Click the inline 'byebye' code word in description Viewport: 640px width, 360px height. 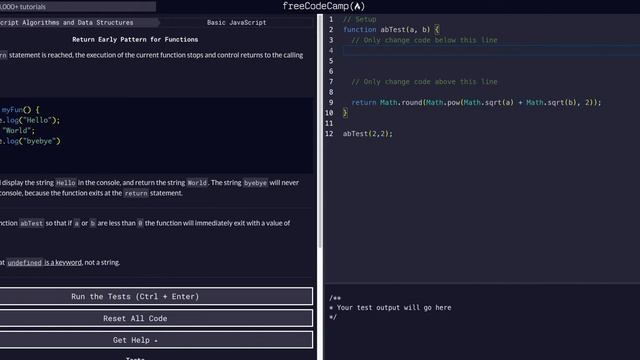pos(255,183)
